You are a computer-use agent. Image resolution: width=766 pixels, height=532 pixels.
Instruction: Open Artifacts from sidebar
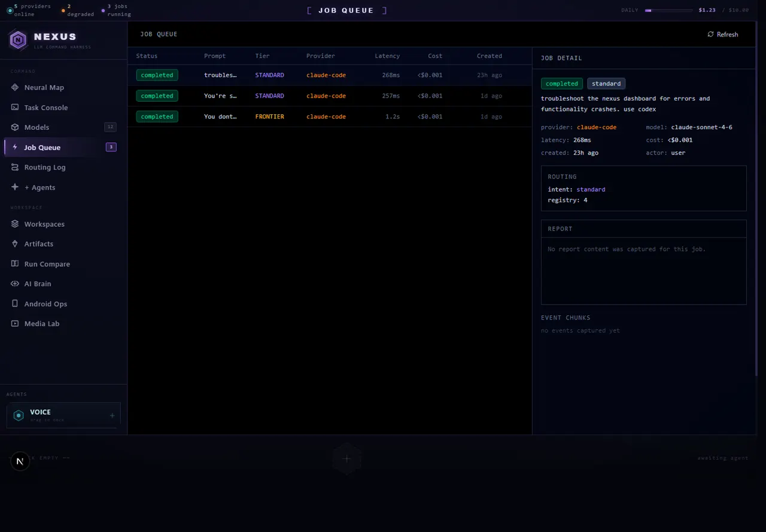pyautogui.click(x=63, y=244)
